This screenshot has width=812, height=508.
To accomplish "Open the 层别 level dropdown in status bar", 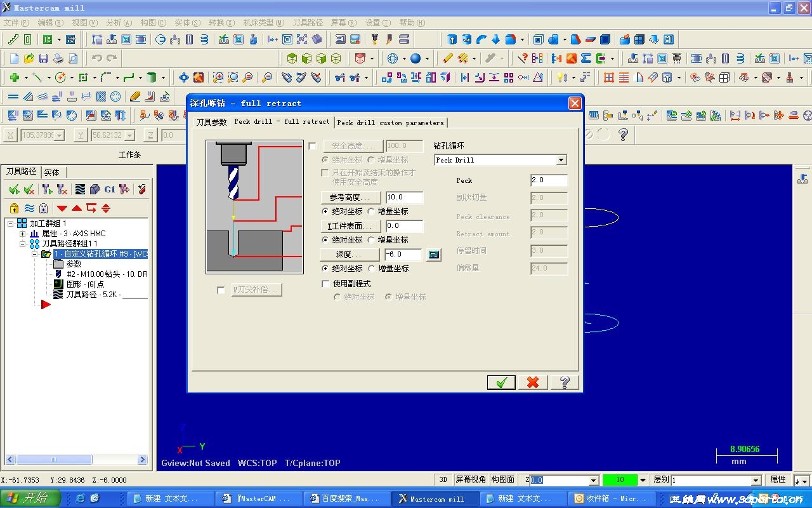I will [x=756, y=481].
